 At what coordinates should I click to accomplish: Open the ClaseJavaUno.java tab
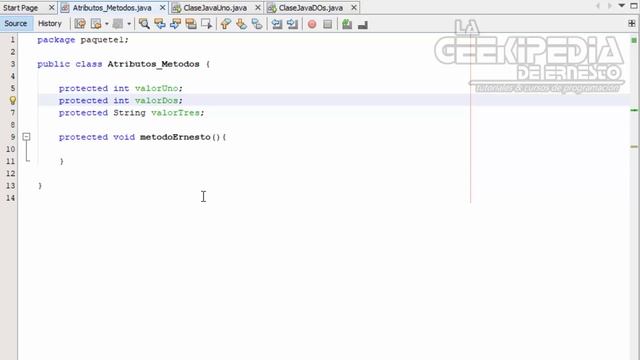(x=215, y=8)
